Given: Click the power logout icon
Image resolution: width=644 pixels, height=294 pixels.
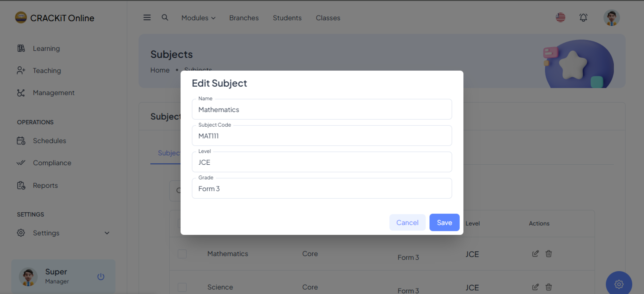Looking at the screenshot, I should pyautogui.click(x=101, y=277).
